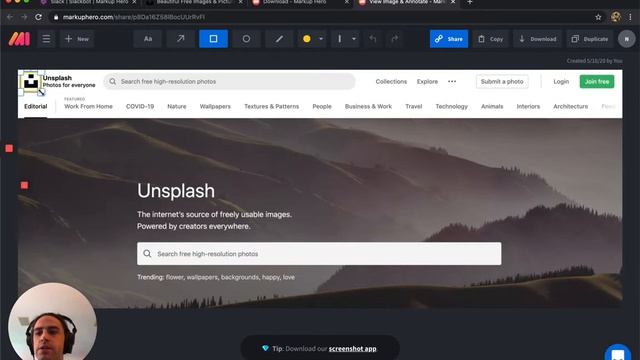The width and height of the screenshot is (640, 360).
Task: Click the Markup Hero logo
Action: [19, 39]
